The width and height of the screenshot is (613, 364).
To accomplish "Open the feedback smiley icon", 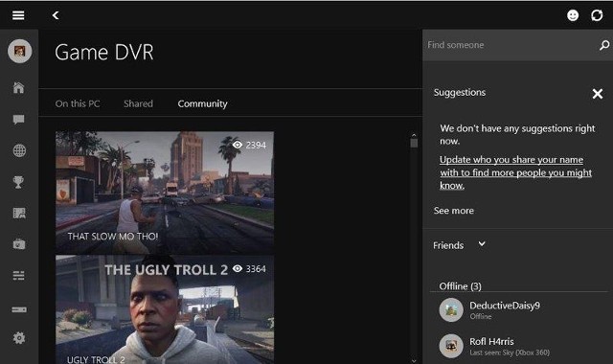I will click(x=573, y=15).
